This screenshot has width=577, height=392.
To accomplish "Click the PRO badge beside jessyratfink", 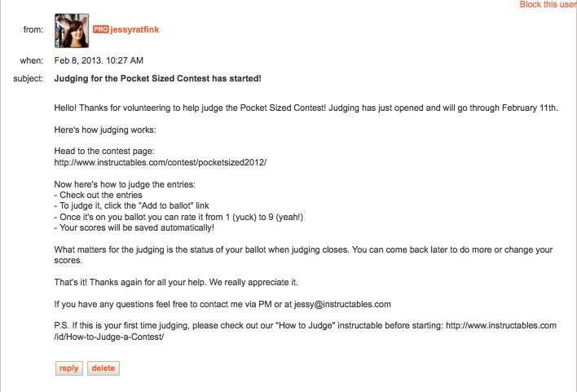I will tap(100, 29).
